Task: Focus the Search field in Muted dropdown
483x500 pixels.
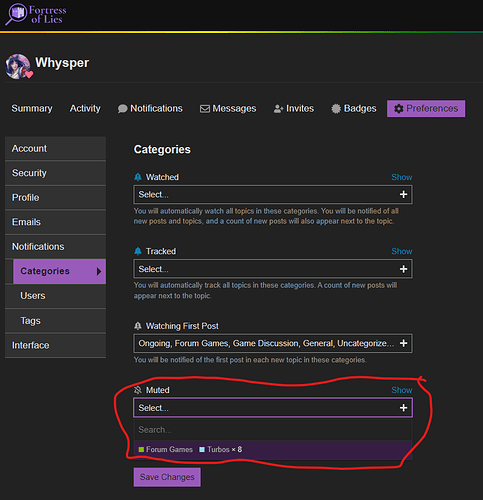Action: coord(273,430)
